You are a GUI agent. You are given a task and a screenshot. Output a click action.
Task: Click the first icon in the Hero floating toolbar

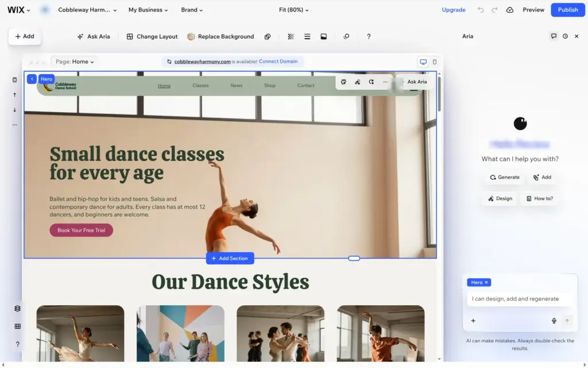(x=343, y=82)
